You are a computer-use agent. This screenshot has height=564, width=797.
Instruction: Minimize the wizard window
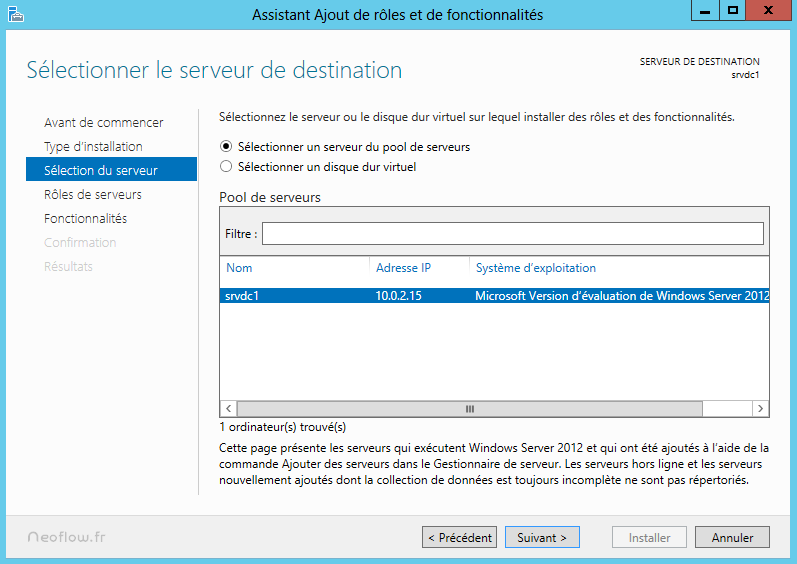click(706, 10)
